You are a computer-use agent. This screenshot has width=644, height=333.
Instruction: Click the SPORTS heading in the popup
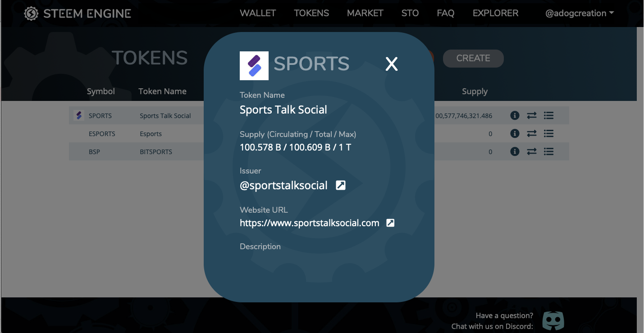311,64
